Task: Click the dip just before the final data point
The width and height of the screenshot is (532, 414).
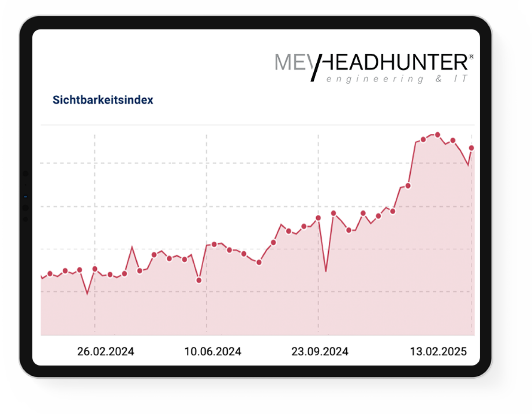Action: tap(468, 165)
